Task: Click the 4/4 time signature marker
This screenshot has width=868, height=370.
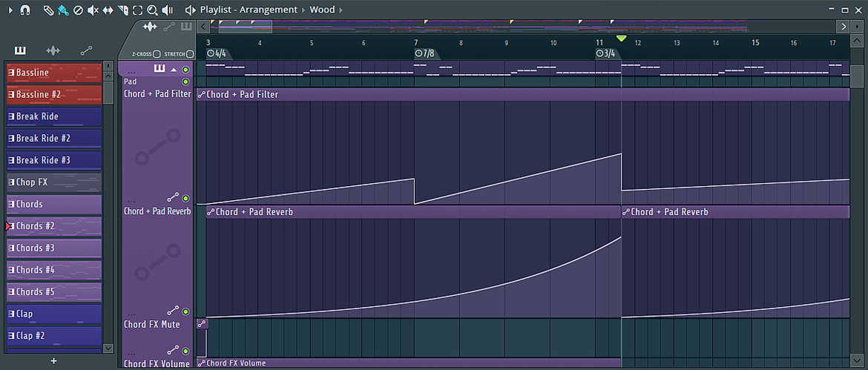Action: pos(217,53)
